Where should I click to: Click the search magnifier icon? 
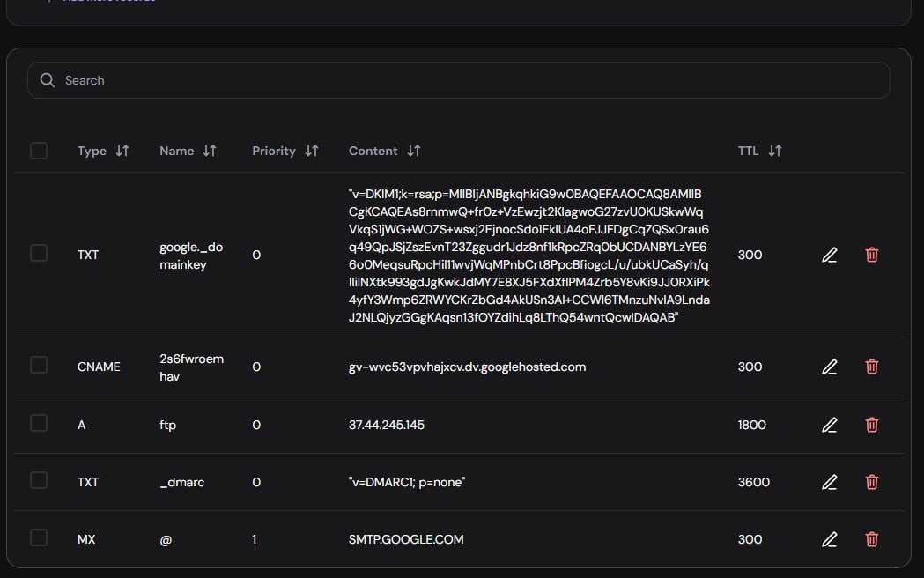[48, 80]
